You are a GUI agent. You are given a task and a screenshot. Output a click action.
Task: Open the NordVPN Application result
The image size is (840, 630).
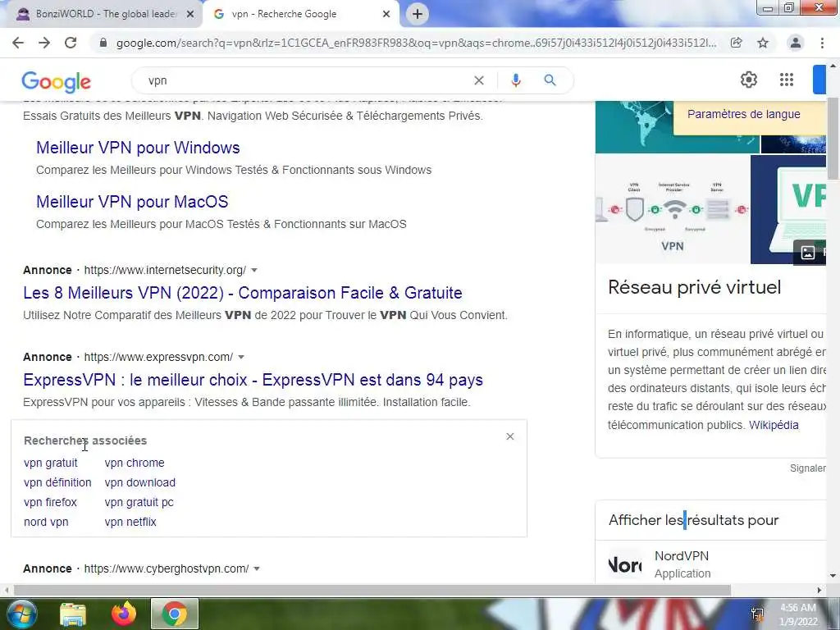(x=682, y=564)
